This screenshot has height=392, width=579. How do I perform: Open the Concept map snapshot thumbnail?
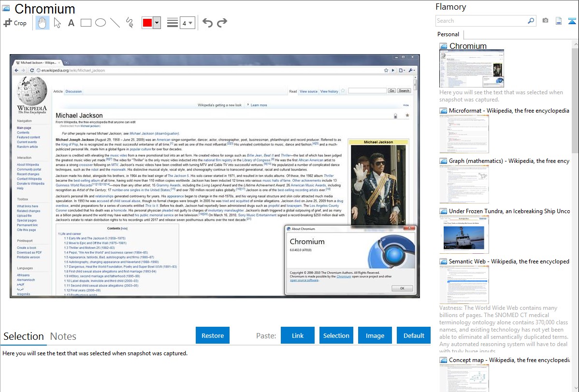coord(464,377)
